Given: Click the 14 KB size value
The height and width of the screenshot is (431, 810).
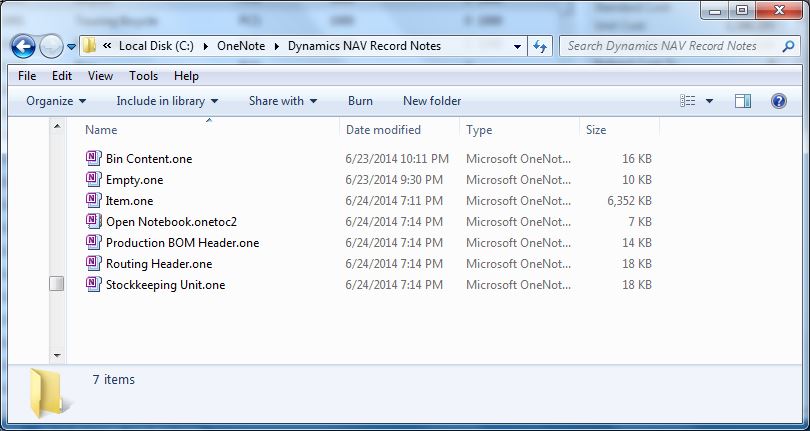Looking at the screenshot, I should tap(636, 243).
